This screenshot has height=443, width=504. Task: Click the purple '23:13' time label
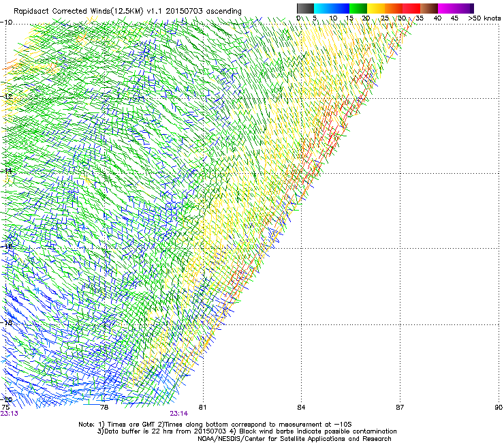pyautogui.click(x=10, y=414)
